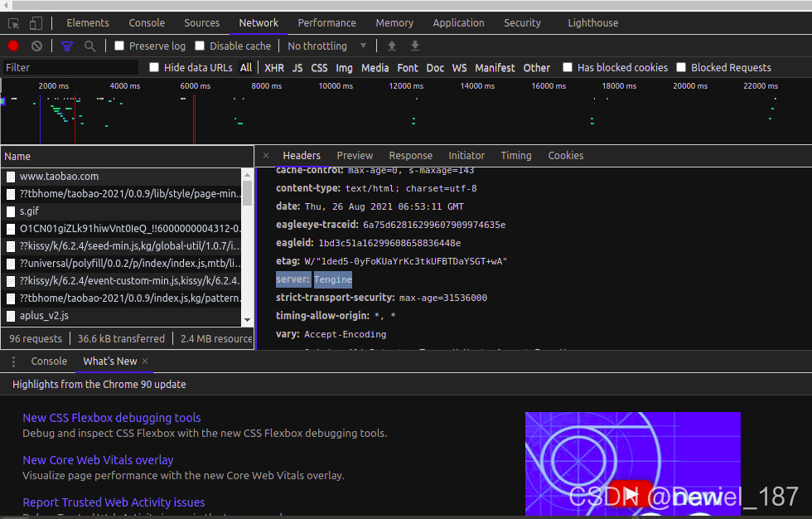Filter requests by WS
The width and height of the screenshot is (812, 519).
(x=459, y=68)
